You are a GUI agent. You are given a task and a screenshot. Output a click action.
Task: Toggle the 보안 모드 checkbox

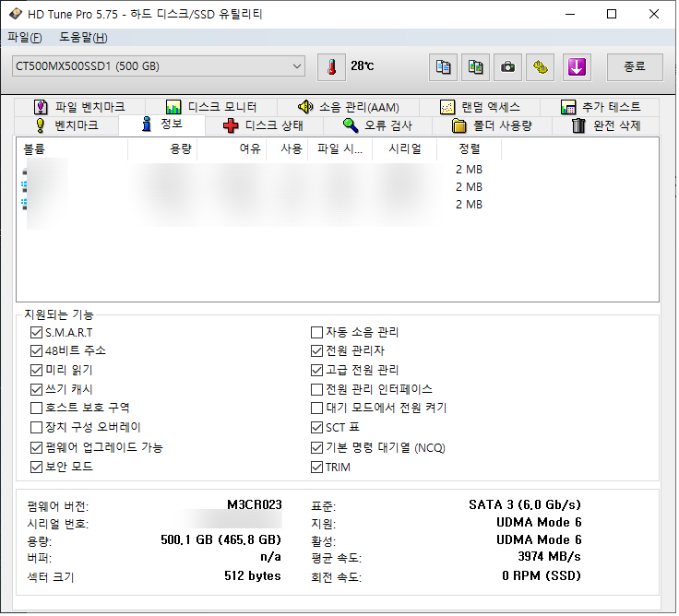tap(36, 468)
